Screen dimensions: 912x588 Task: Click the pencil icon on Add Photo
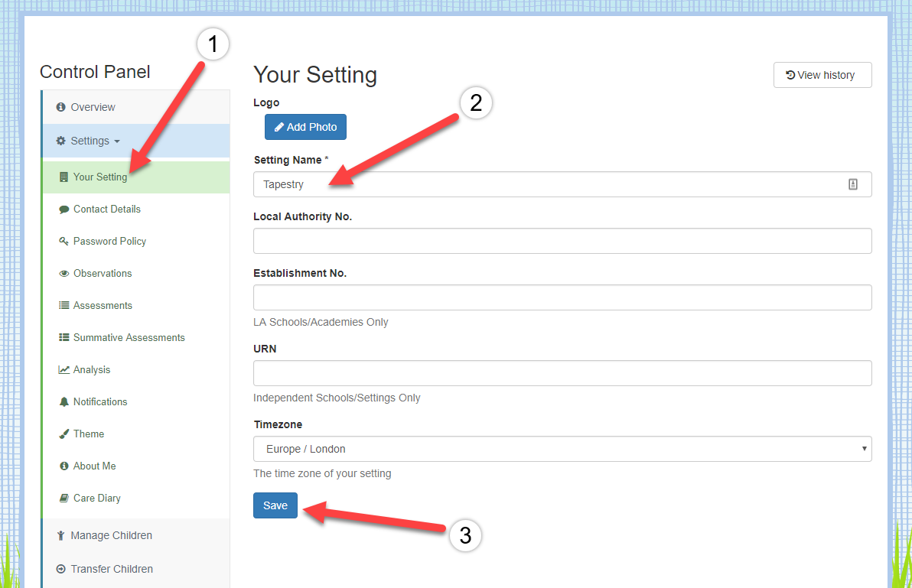click(279, 127)
